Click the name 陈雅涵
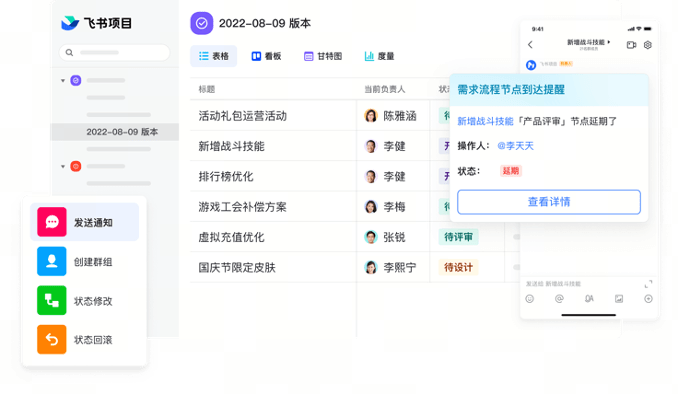Viewport: 678px width, 394px height. [400, 116]
